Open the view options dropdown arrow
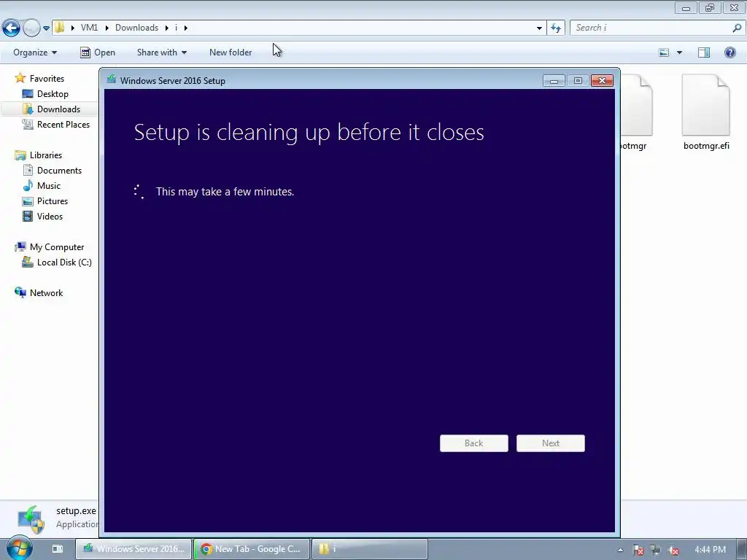Viewport: 747px width, 560px height. pos(679,52)
